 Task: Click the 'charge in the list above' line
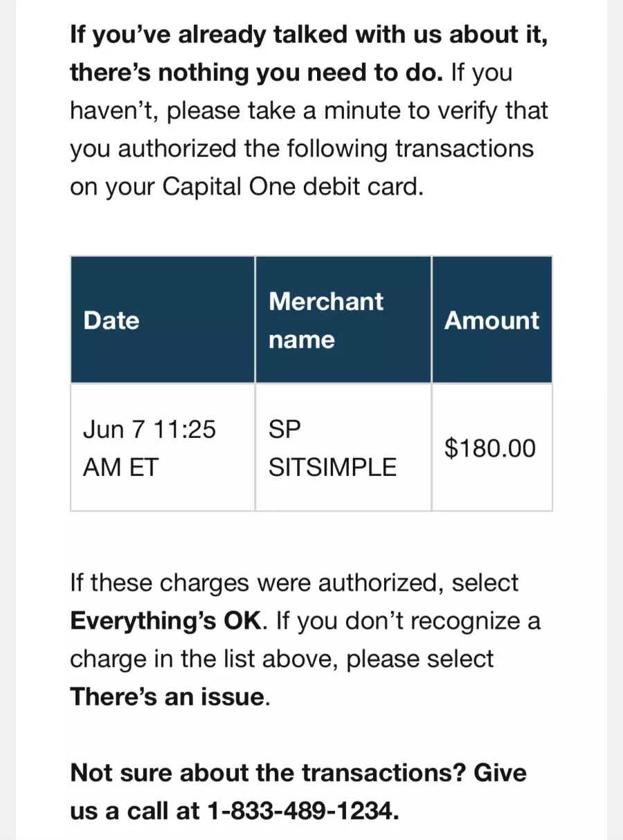282,659
